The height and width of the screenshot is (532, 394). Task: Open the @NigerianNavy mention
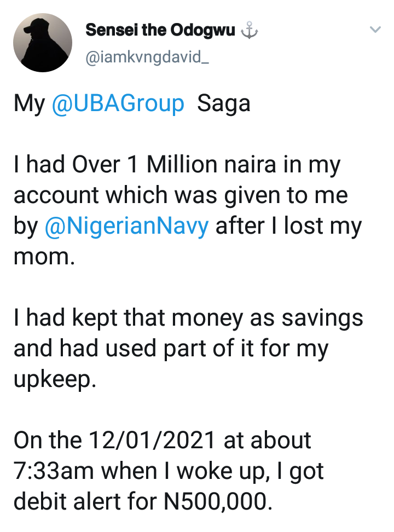coord(126,226)
